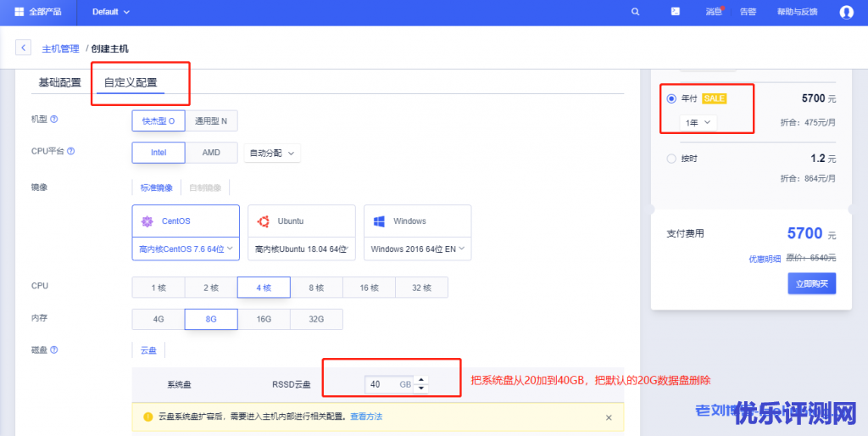Click the CentOS logo icon
Screen dimensions: 868x436
click(x=147, y=221)
